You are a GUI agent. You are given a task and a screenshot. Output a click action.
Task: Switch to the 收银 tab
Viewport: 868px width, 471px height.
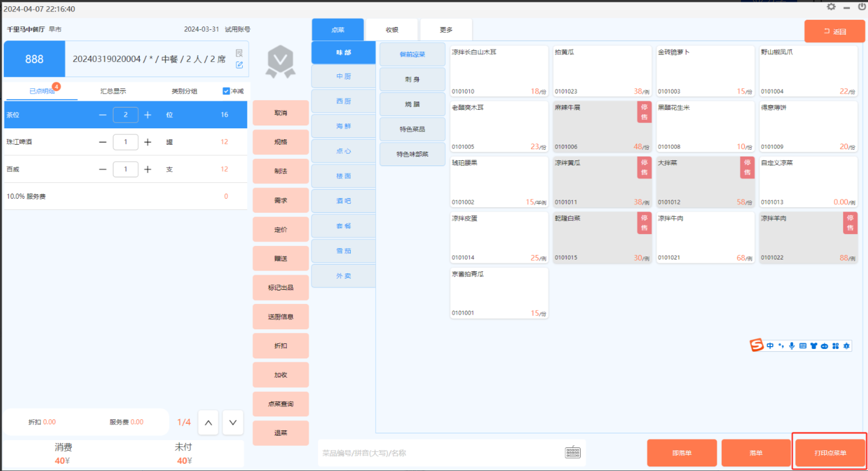[x=392, y=30]
